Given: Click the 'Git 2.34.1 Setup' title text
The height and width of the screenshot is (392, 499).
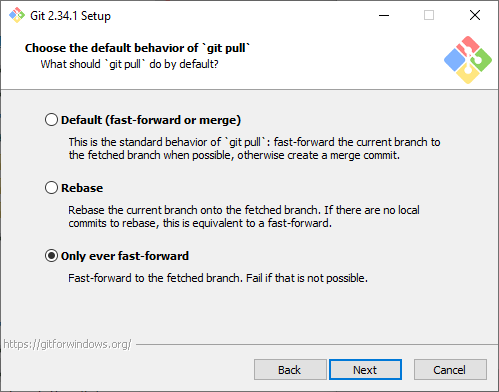Looking at the screenshot, I should [x=70, y=16].
